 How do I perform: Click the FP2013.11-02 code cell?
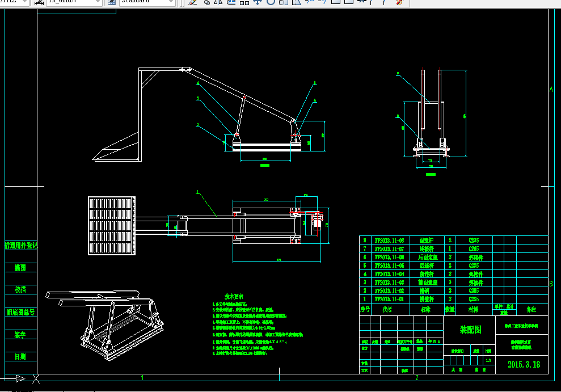point(389,291)
